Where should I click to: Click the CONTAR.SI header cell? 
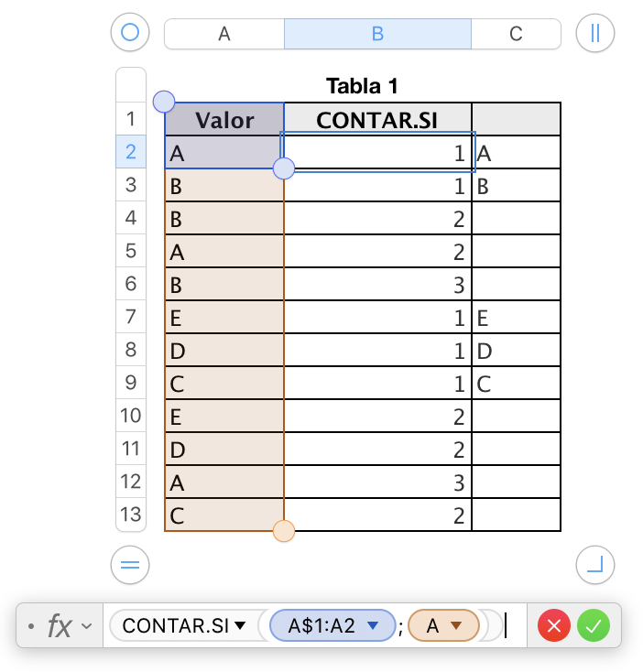coord(377,120)
